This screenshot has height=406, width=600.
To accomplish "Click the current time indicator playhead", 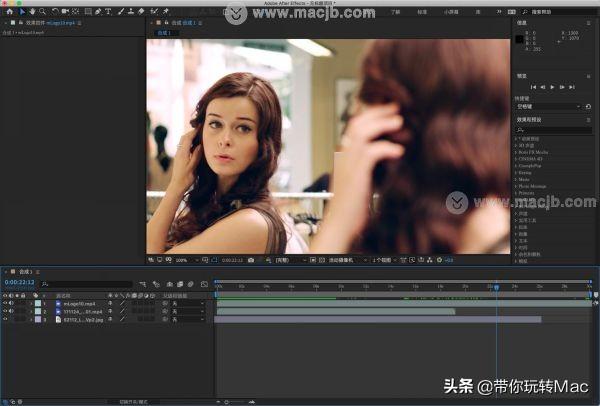I will click(497, 287).
